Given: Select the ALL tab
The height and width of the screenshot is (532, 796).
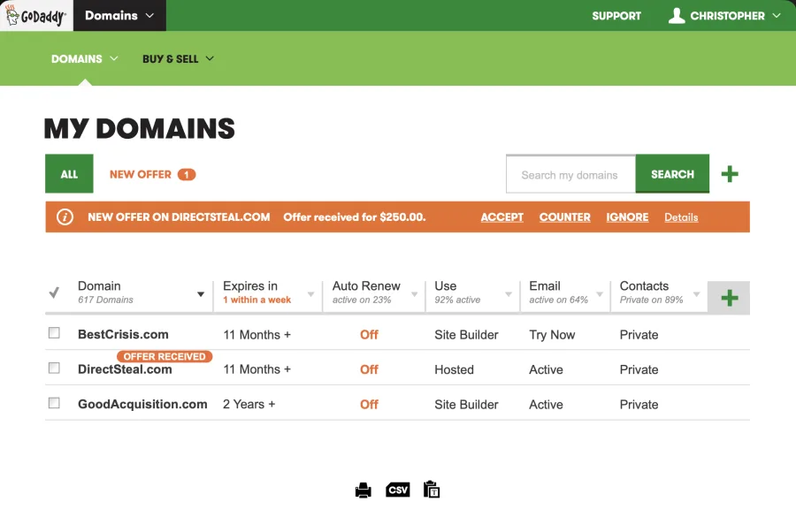Looking at the screenshot, I should point(69,174).
